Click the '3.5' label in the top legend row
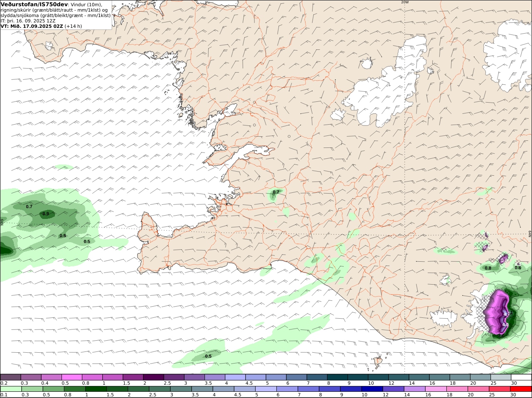The width and height of the screenshot is (532, 398). [x=208, y=383]
